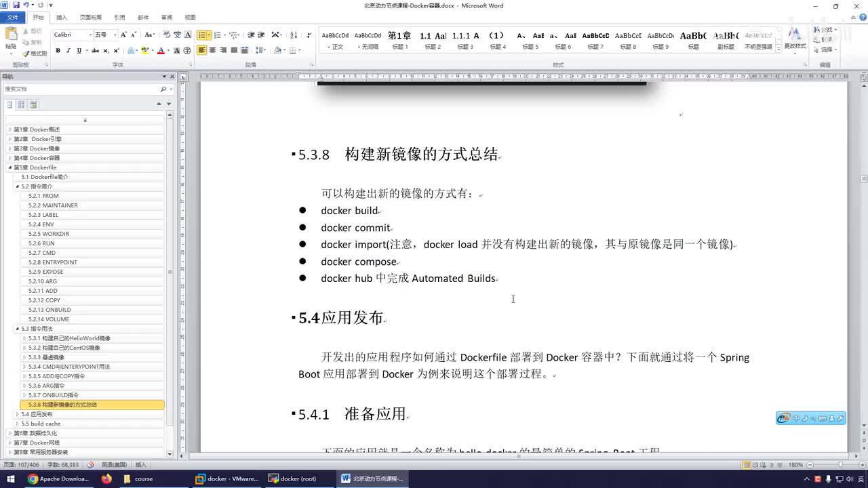Apply strikethrough to text
The height and width of the screenshot is (488, 868).
coord(95,50)
